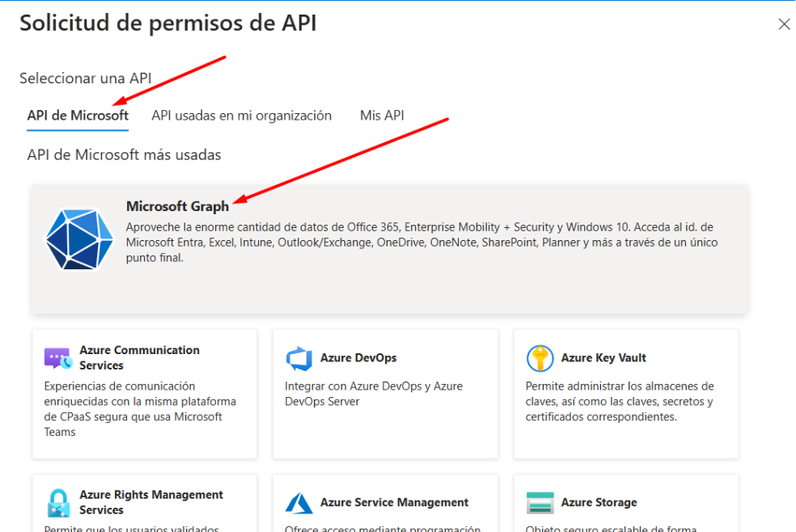Click 'Permite administrar los almacenes' description
Image resolution: width=796 pixels, height=532 pixels.
click(x=620, y=401)
